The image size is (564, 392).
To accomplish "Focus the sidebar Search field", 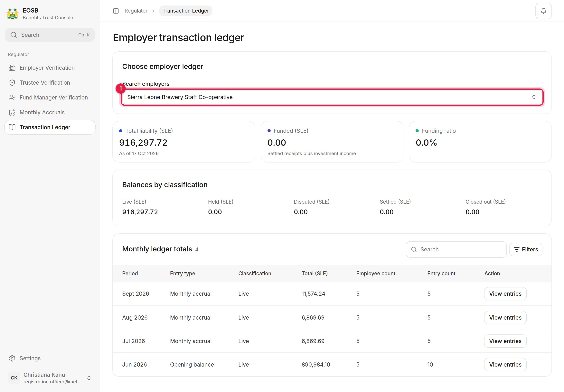I will [x=50, y=35].
